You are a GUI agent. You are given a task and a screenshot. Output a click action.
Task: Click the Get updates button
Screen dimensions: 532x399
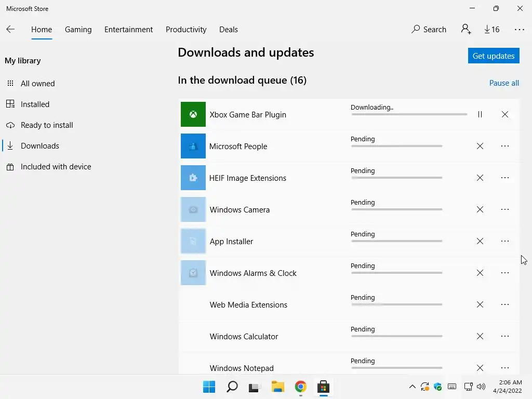pyautogui.click(x=494, y=56)
